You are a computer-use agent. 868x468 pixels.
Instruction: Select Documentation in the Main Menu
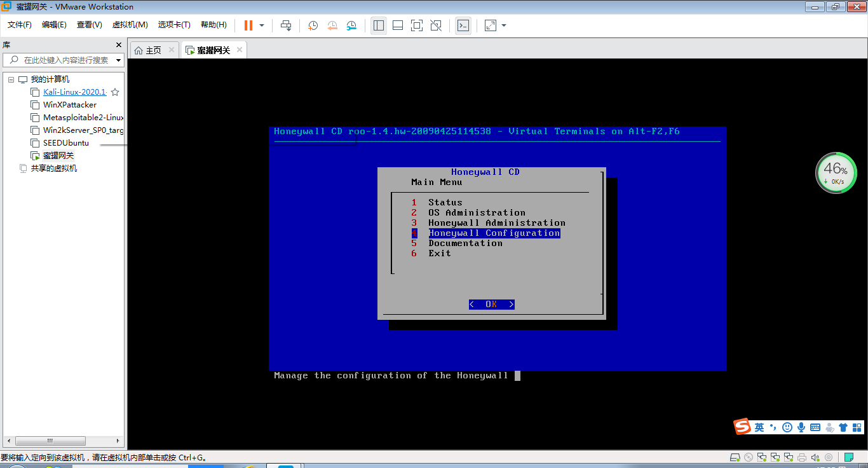(x=466, y=244)
